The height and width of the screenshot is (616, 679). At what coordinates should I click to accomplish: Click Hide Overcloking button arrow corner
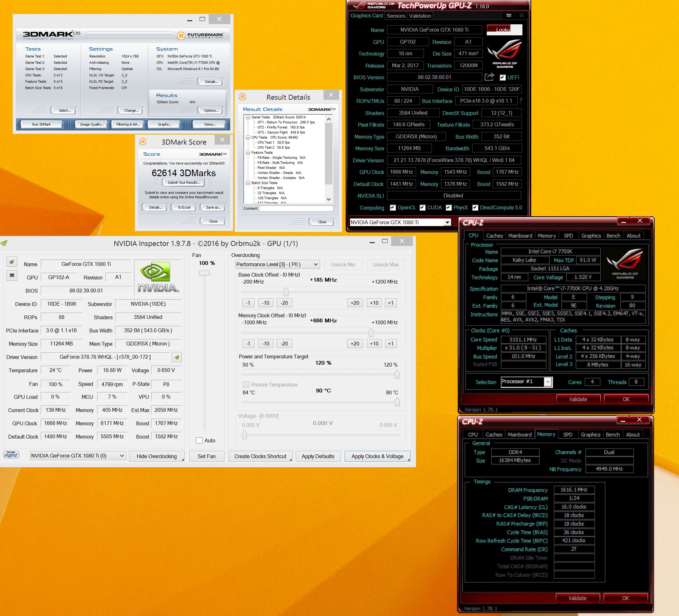183,460
